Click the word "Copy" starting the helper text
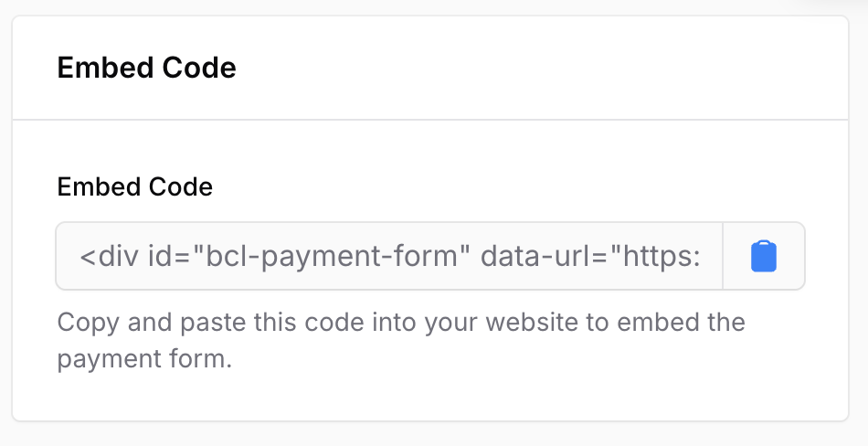This screenshot has height=446, width=868. [x=88, y=323]
